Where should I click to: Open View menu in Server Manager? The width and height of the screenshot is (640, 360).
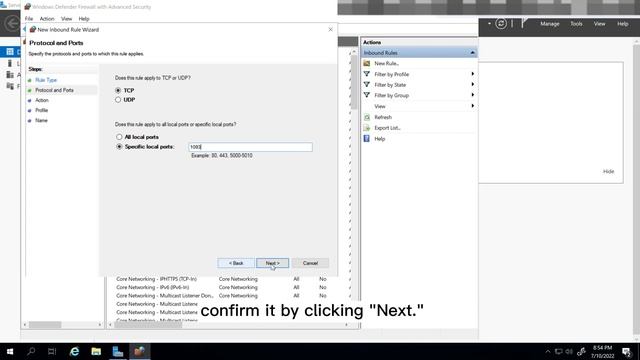point(600,24)
